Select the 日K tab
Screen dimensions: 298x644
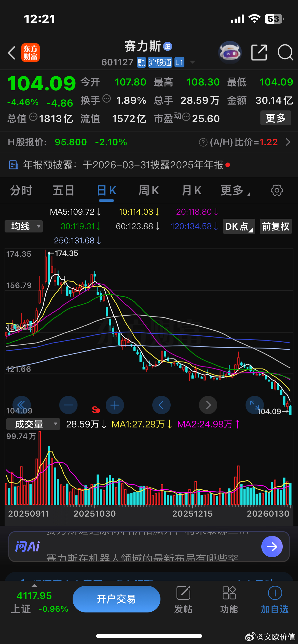pyautogui.click(x=107, y=191)
